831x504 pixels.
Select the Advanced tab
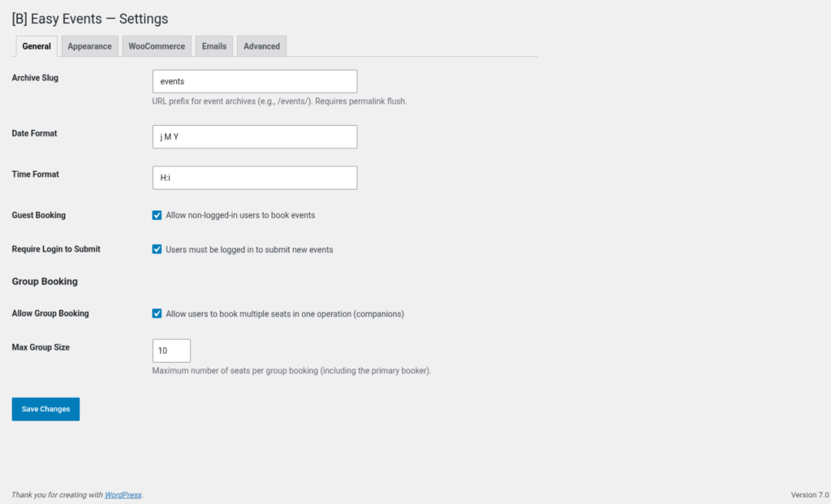point(262,46)
